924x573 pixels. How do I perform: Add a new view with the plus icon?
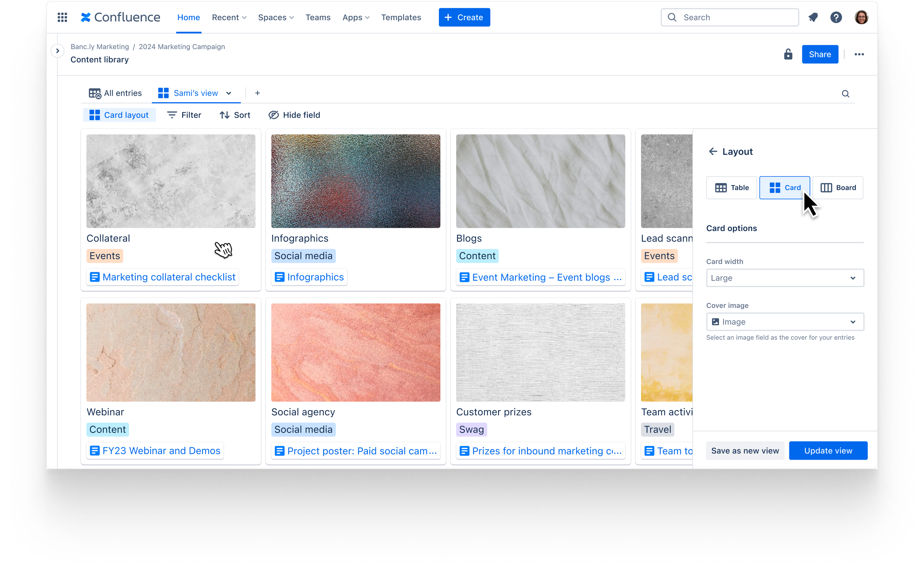coord(257,93)
